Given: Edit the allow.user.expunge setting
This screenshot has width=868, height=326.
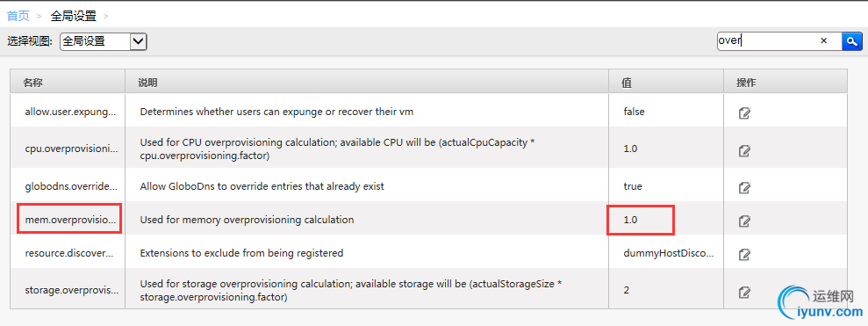Looking at the screenshot, I should (744, 113).
